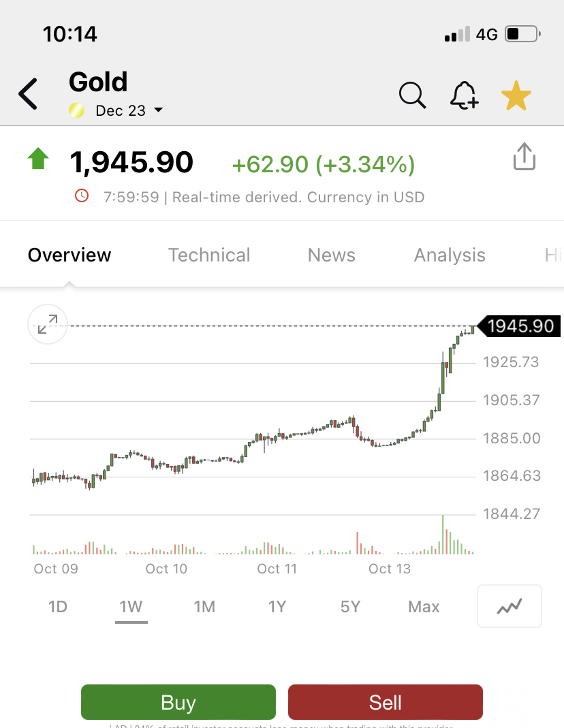The height and width of the screenshot is (728, 564).
Task: Tap the back arrow icon
Action: (x=28, y=94)
